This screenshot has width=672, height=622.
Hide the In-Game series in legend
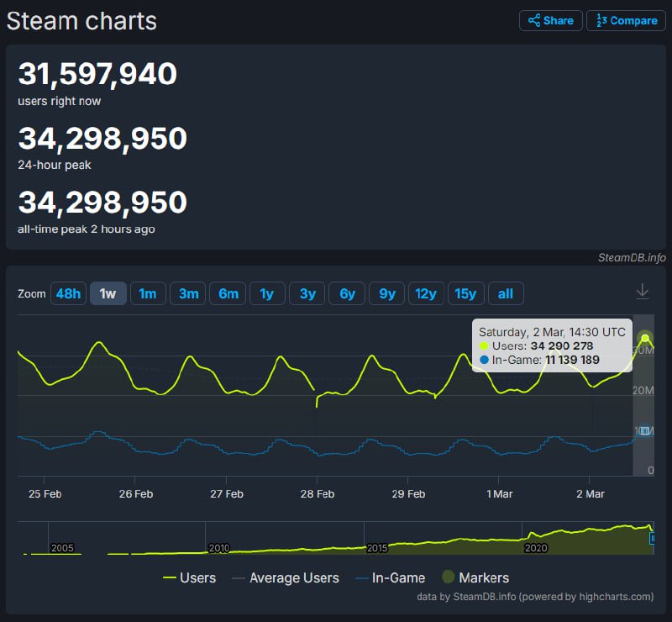coord(390,577)
